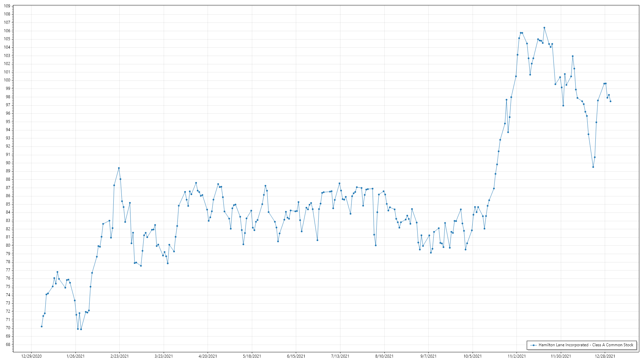This screenshot has height=362, width=644.
Task: Click the first data point of the series
Action: (42, 326)
